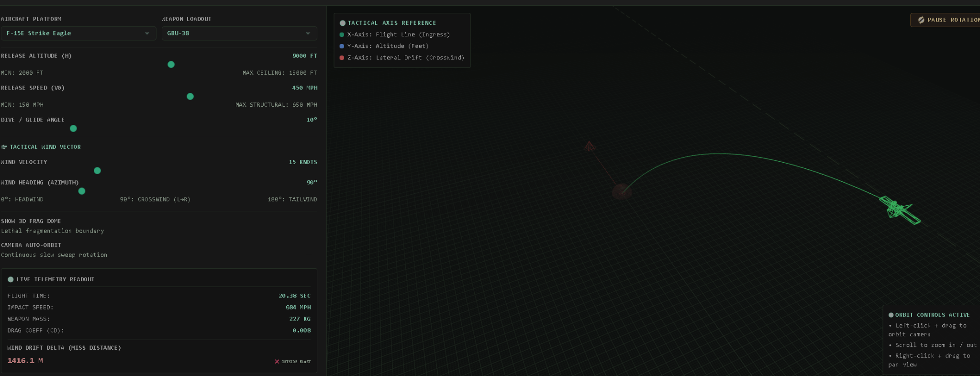Click the red target marker in the 3D view
The image size is (980, 376).
tap(590, 146)
